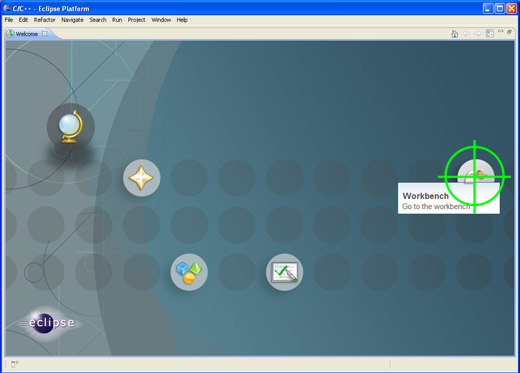Click the Home icon in Welcome toolbar
The width and height of the screenshot is (520, 373).
click(454, 34)
